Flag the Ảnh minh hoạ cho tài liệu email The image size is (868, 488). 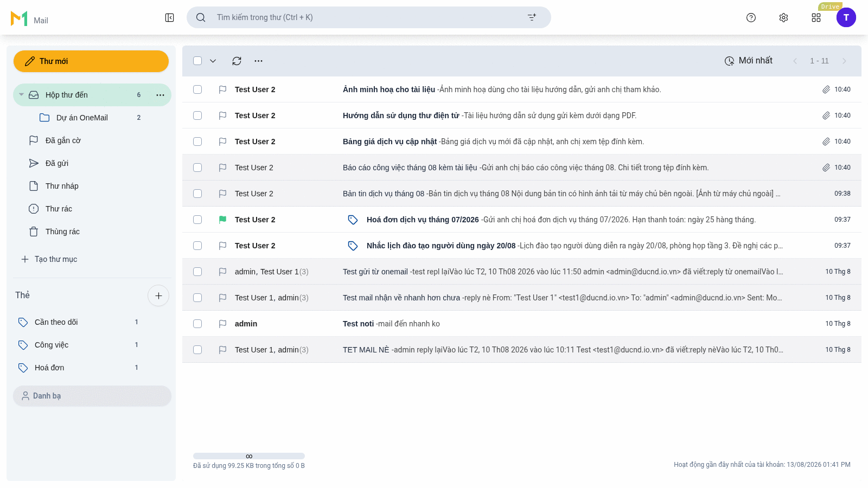[222, 89]
